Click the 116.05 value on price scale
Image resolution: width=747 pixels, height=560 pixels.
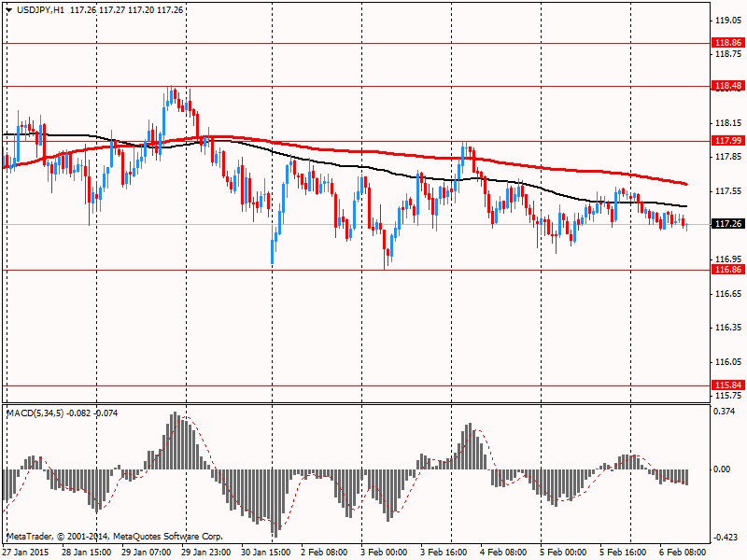pos(728,362)
